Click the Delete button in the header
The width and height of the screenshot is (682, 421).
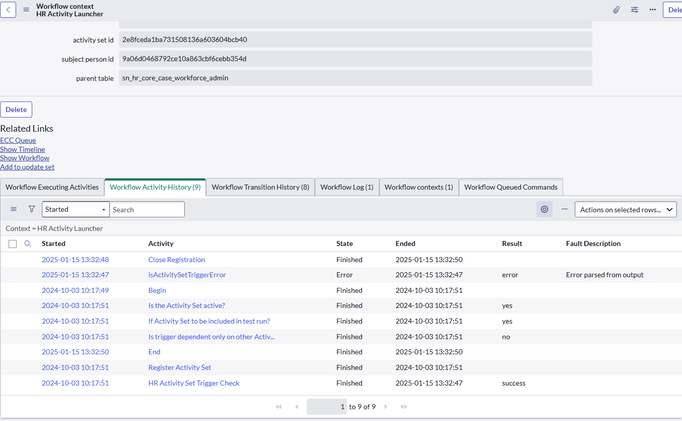[x=672, y=10]
